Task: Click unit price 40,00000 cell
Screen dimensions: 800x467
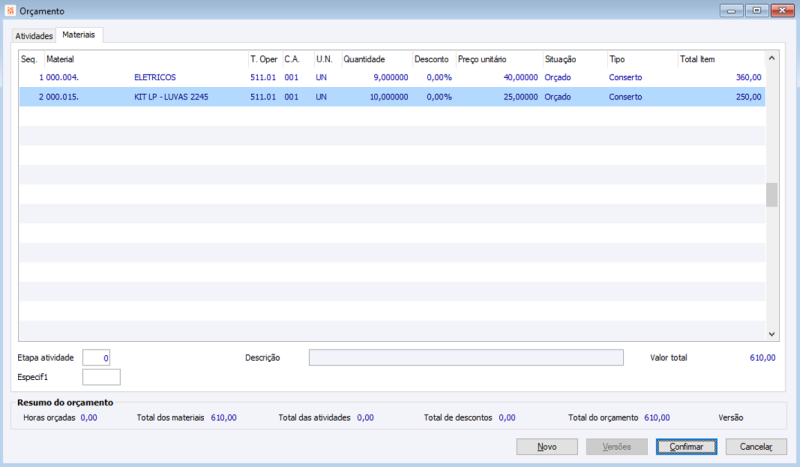Action: [520, 78]
